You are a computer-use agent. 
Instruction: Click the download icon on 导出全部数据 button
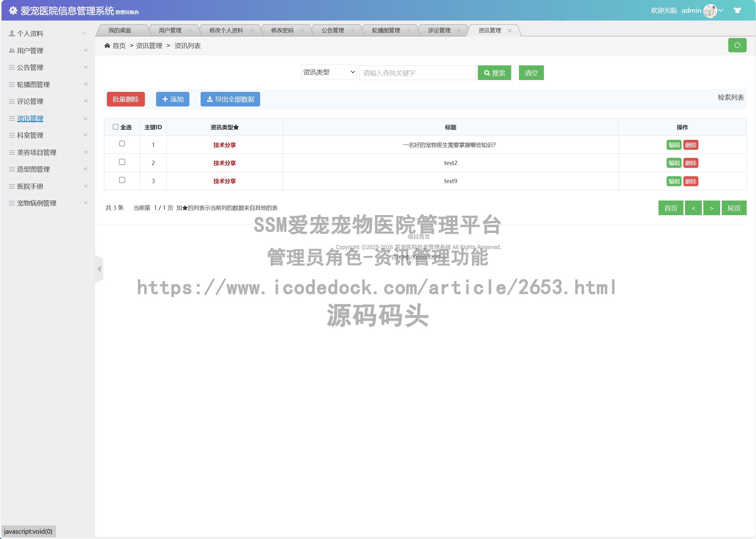[210, 99]
